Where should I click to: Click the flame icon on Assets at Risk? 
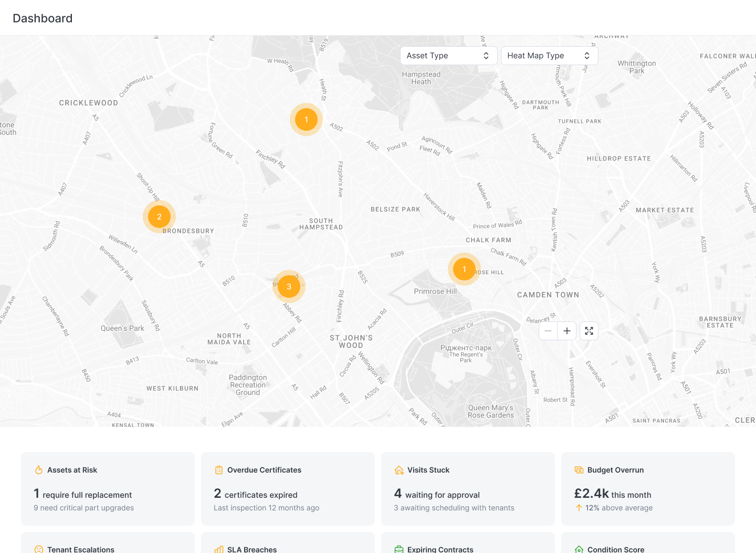click(x=39, y=470)
